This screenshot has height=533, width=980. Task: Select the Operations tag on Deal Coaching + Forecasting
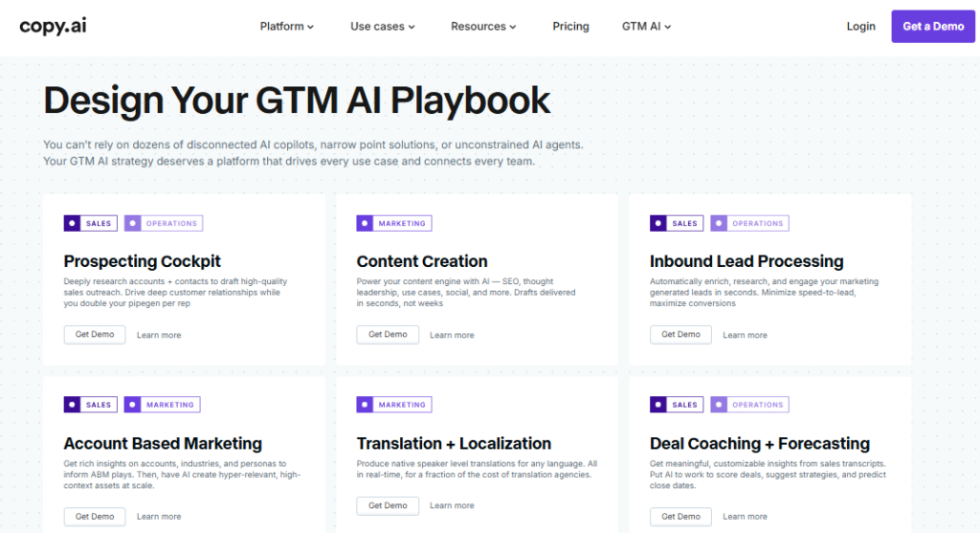pyautogui.click(x=749, y=404)
